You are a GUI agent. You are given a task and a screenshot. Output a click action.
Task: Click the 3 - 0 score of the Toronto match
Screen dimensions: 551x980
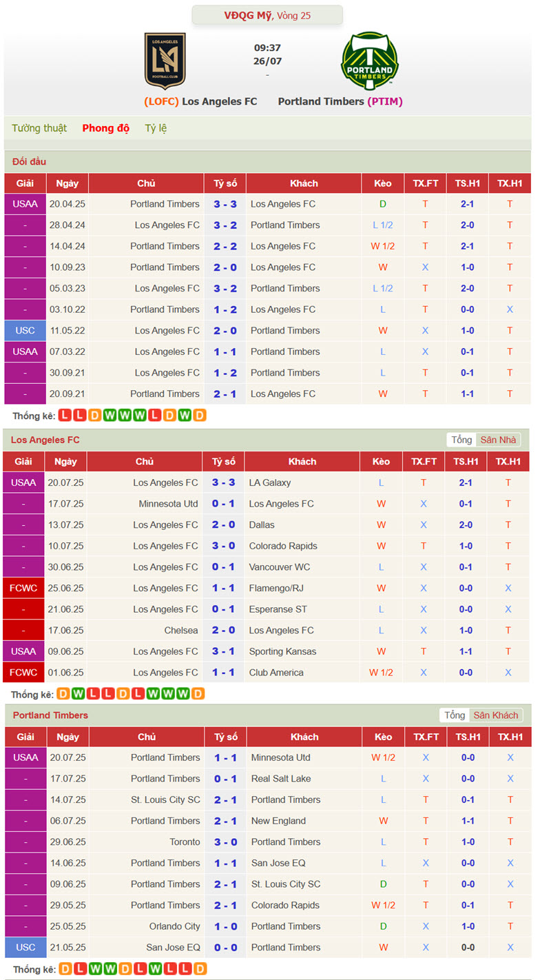(225, 842)
